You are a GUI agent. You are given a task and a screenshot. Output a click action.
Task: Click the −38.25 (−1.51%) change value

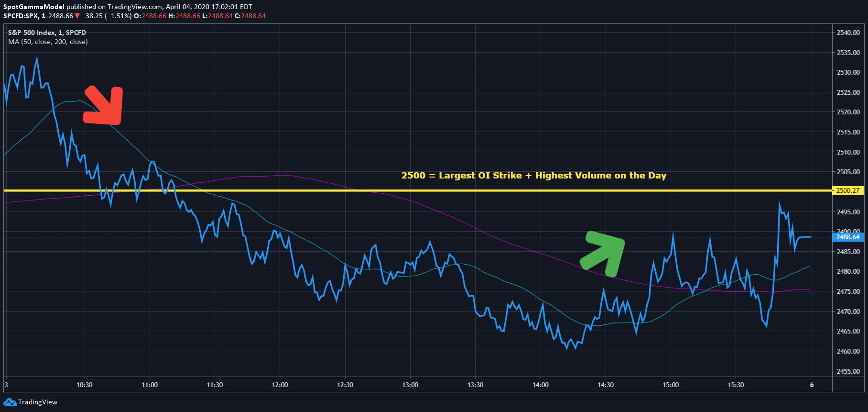tap(107, 16)
